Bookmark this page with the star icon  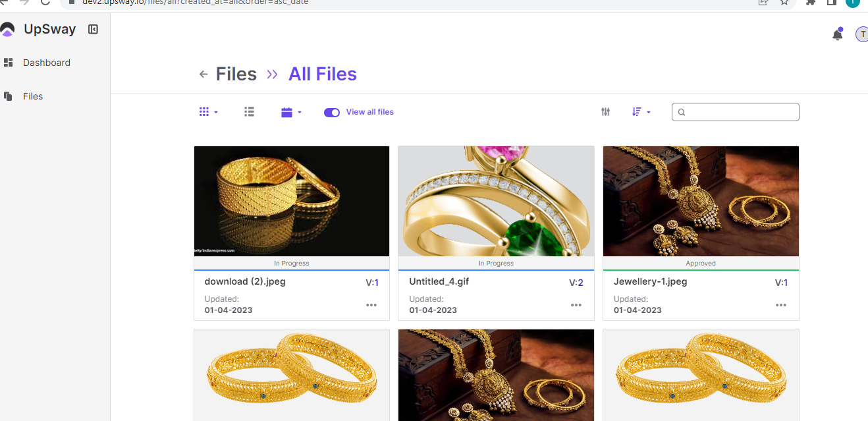[x=784, y=2]
